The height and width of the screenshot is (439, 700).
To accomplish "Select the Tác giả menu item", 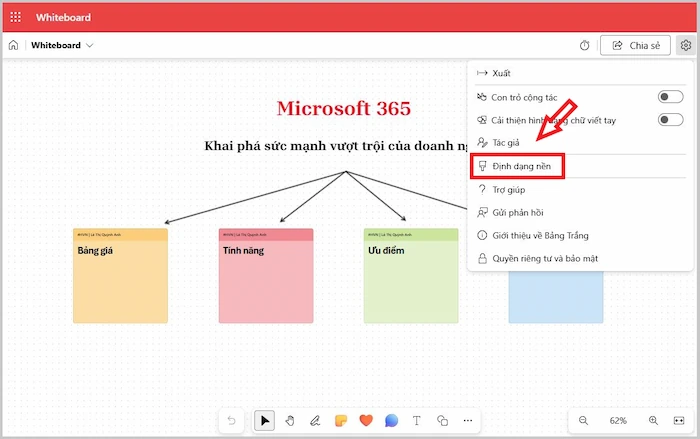I will (x=580, y=142).
